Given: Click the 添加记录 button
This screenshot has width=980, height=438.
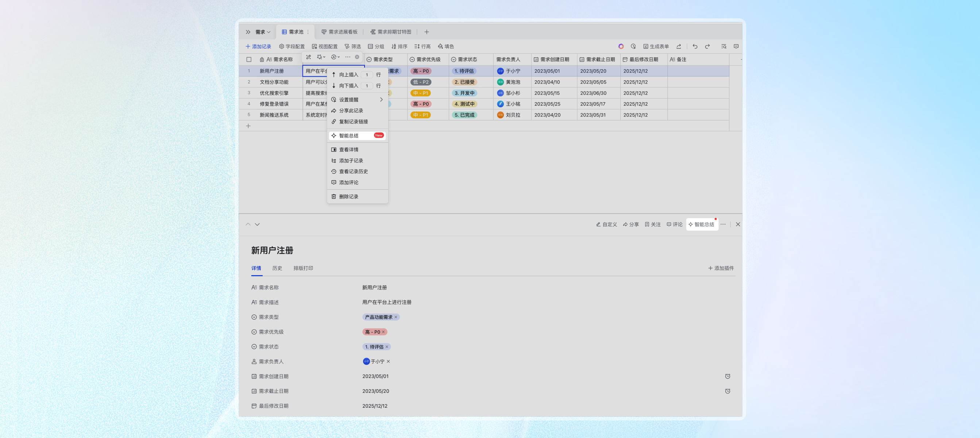Looking at the screenshot, I should (258, 46).
